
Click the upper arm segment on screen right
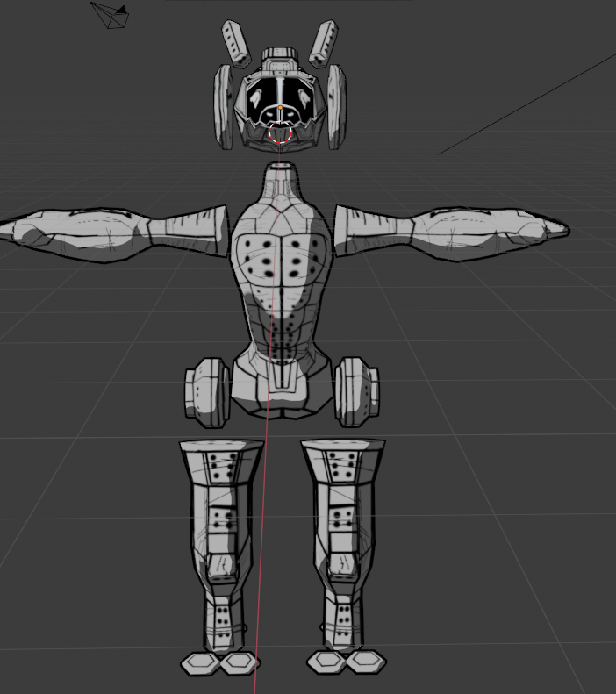pos(373,229)
